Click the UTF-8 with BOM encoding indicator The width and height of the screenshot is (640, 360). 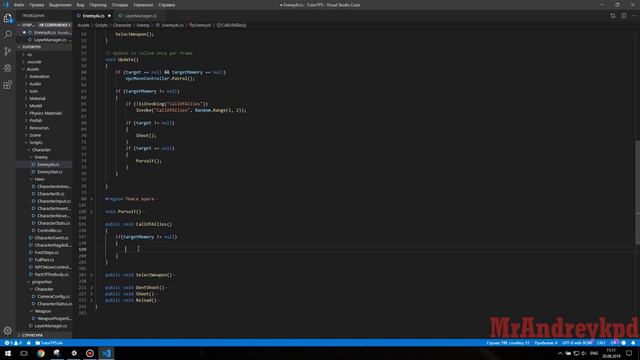point(577,343)
